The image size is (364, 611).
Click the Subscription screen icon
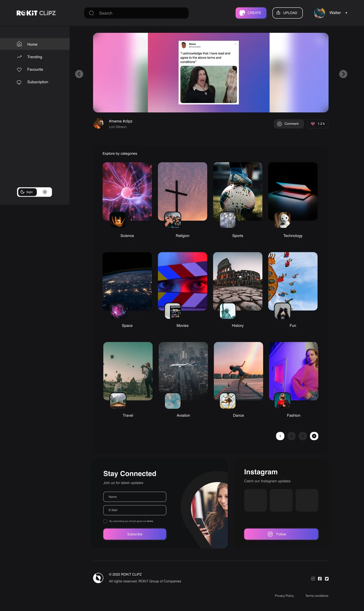[19, 82]
